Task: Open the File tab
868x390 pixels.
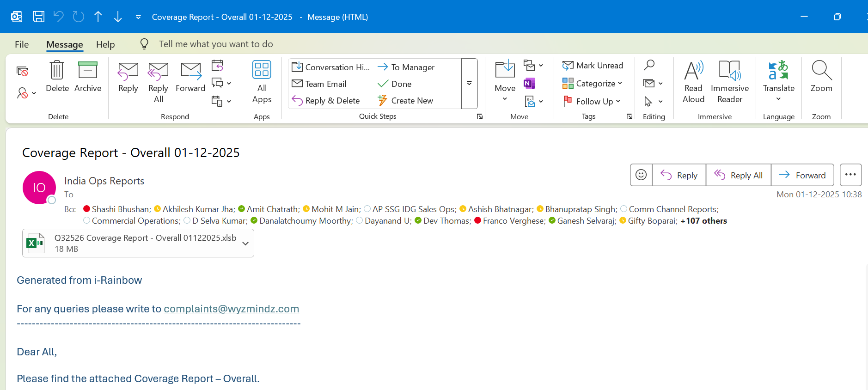Action: coord(22,44)
